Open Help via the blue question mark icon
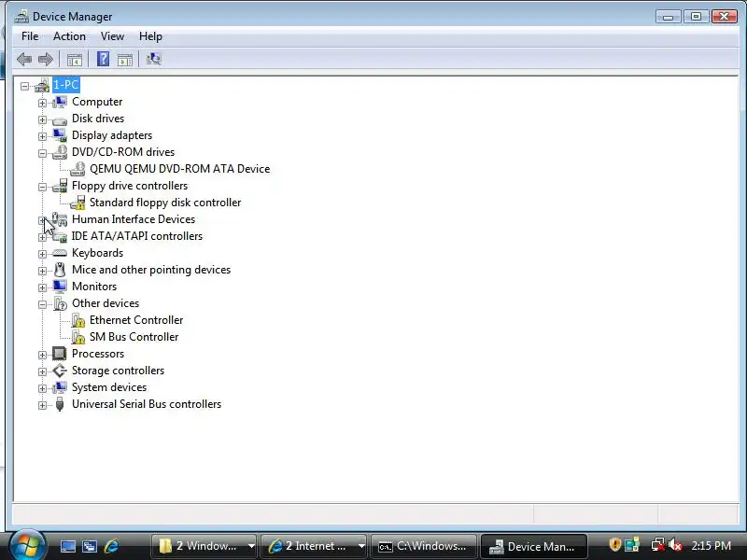 click(x=103, y=59)
